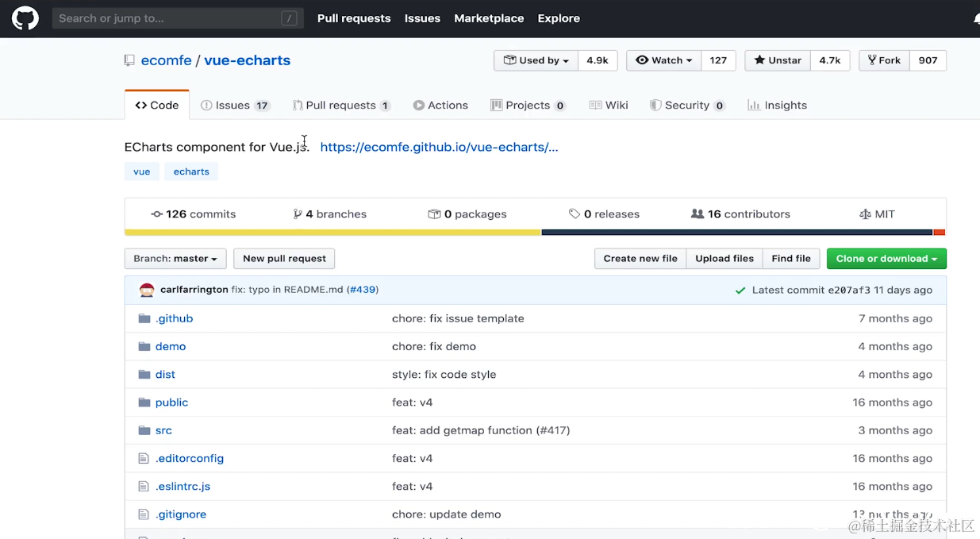The image size is (980, 539).
Task: Open the GitHub logo homepage
Action: 25,18
